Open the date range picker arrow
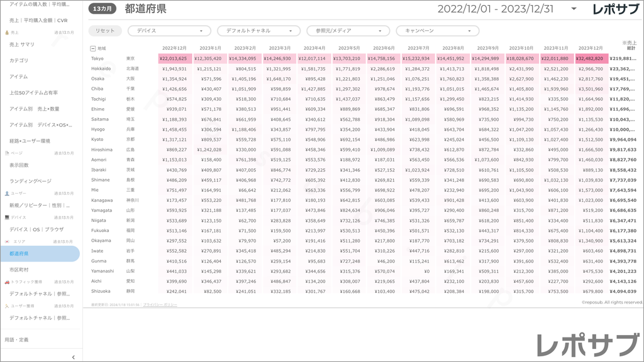 [574, 9]
